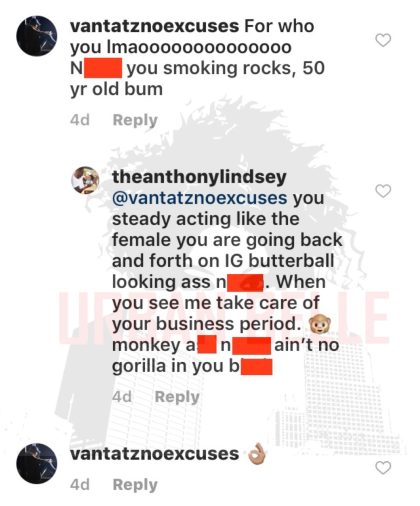420x506 pixels.
Task: Tap heart icon on theanthonylindsey's reply
Action: pyautogui.click(x=383, y=191)
